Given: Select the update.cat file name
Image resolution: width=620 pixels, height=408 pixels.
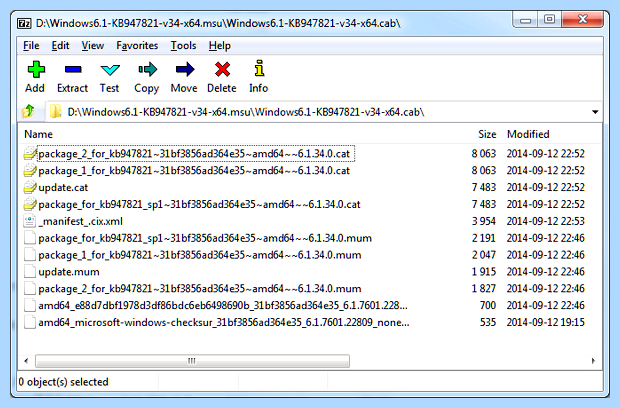Looking at the screenshot, I should [x=63, y=187].
